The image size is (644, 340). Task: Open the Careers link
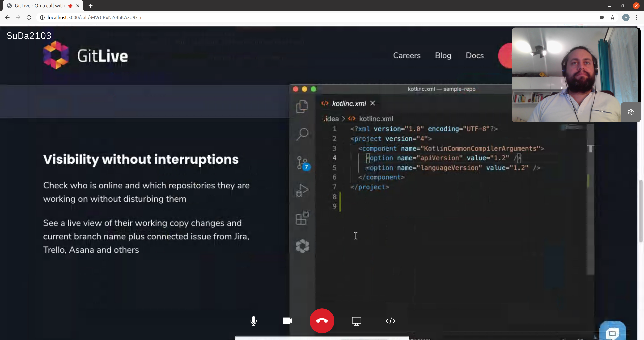407,56
